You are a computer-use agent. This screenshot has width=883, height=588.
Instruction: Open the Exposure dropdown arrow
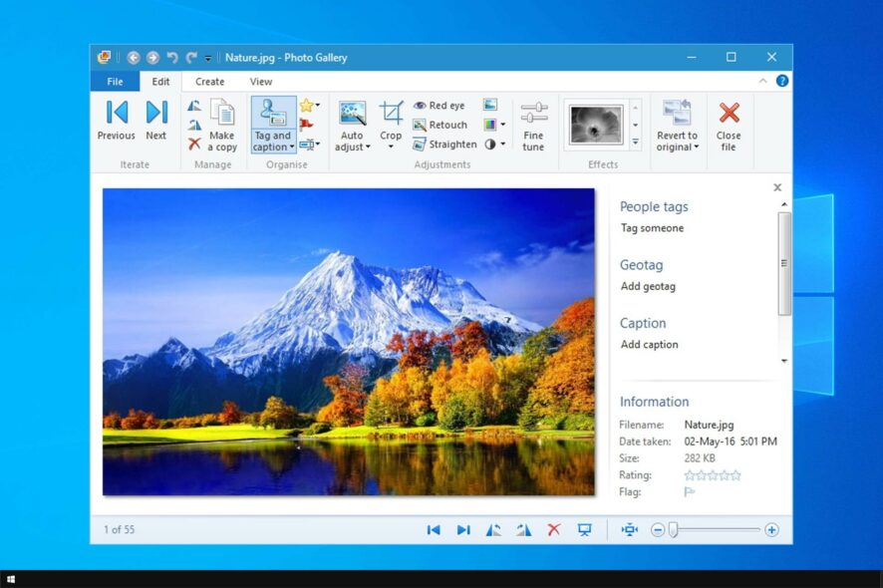tap(503, 145)
